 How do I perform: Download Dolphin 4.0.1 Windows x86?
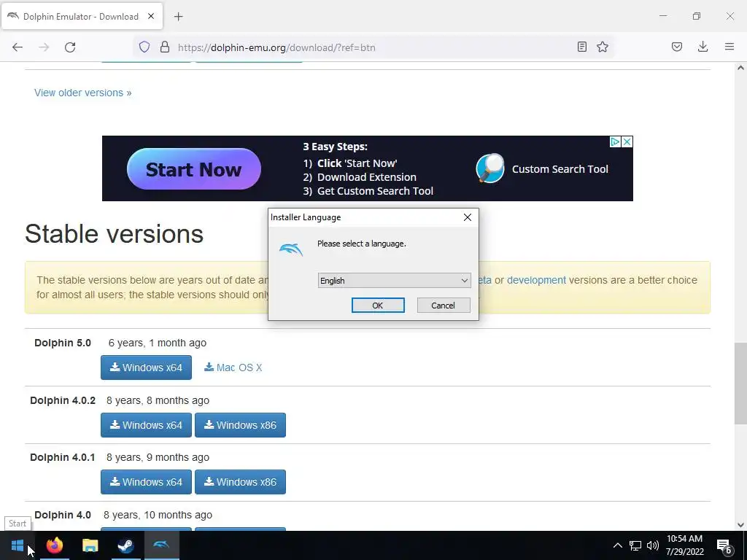240,482
